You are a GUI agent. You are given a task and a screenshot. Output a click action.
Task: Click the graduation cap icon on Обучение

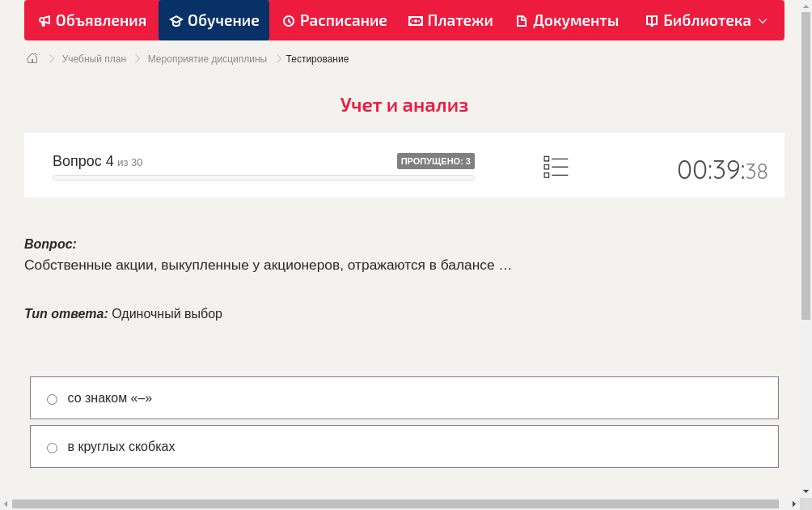(x=176, y=20)
